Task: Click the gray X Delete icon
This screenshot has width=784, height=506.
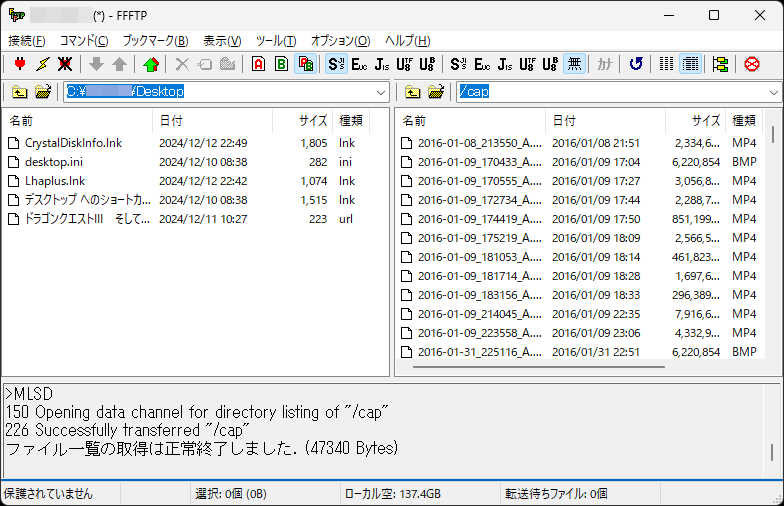Action: point(182,64)
